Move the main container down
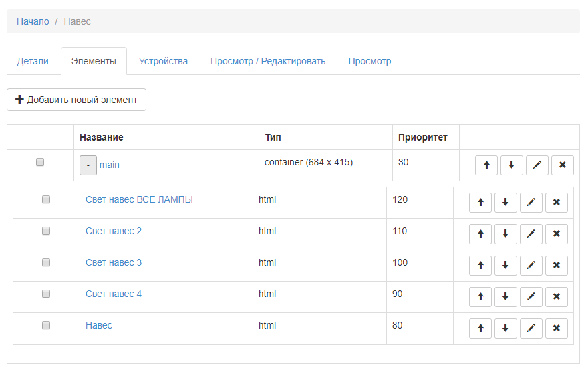 [x=511, y=165]
